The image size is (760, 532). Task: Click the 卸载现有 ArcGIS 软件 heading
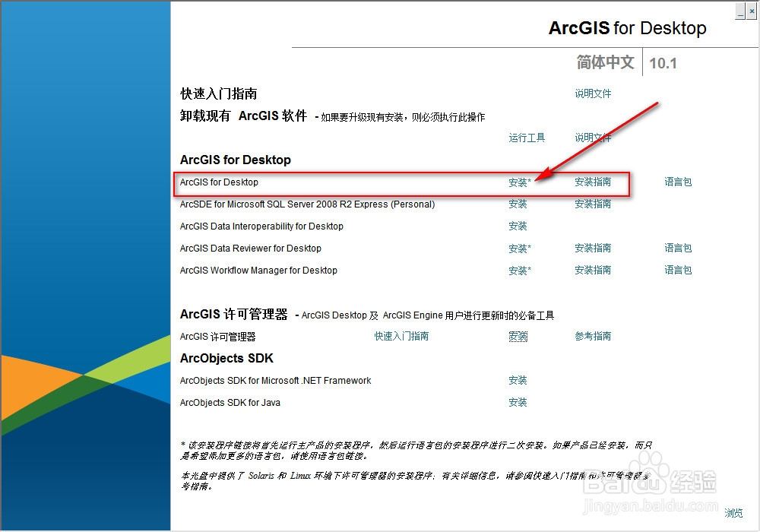tap(243, 116)
